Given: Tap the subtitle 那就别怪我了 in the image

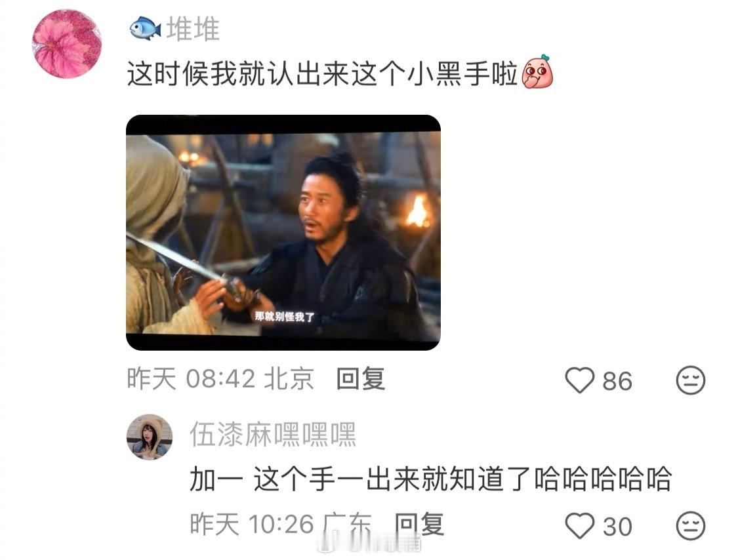Looking at the screenshot, I should tap(285, 317).
